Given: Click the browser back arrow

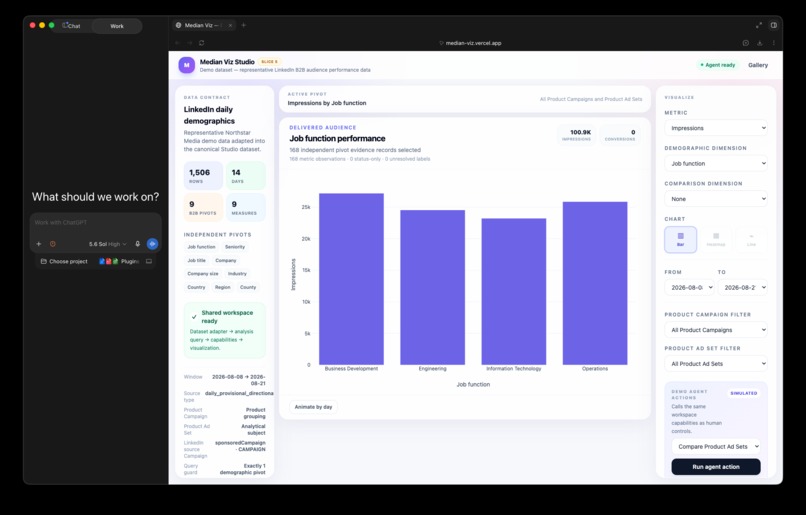Looking at the screenshot, I should click(177, 43).
